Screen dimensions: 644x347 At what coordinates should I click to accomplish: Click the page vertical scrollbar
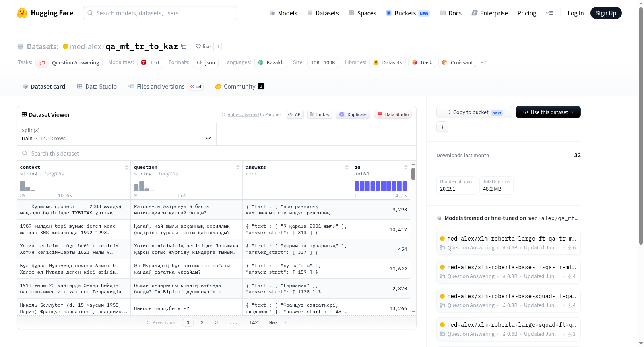tap(641, 126)
